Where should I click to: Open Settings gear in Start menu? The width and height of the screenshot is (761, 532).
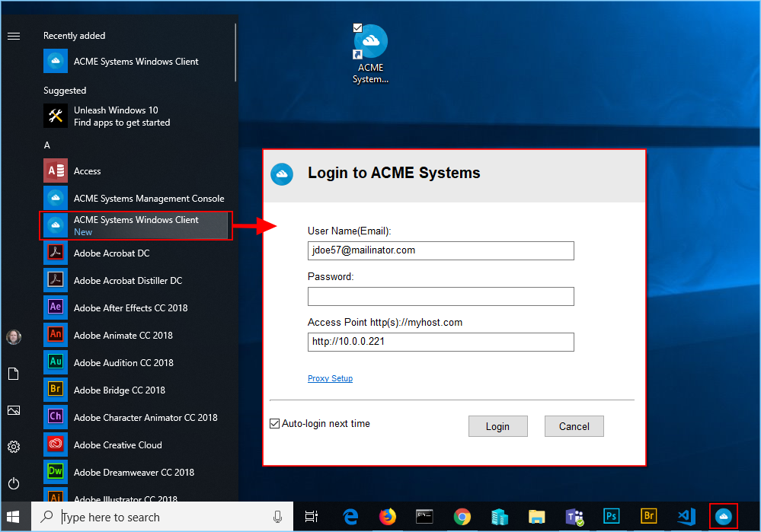14,447
